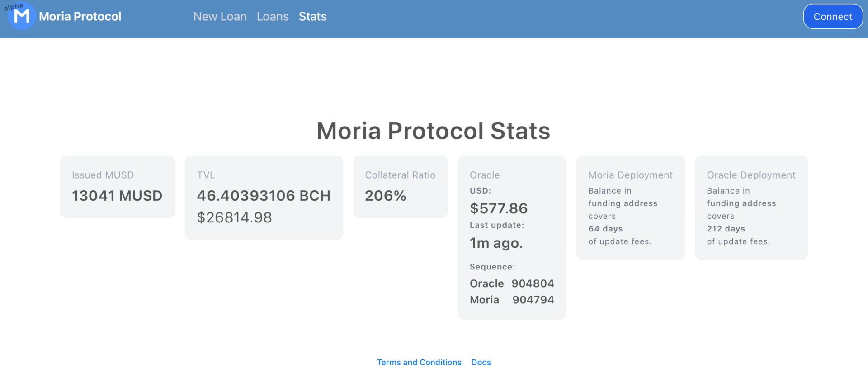868x373 pixels.
Task: Click the 206% collateral ratio value
Action: tap(385, 196)
